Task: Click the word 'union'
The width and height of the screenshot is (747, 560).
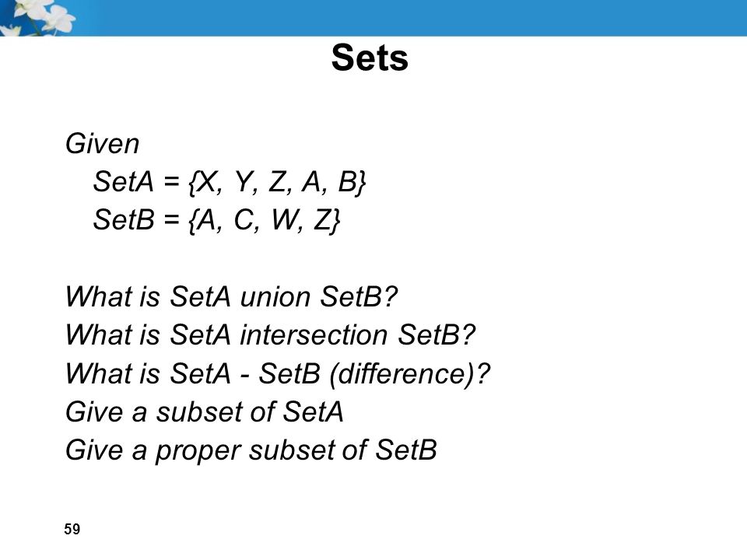Action: point(275,296)
